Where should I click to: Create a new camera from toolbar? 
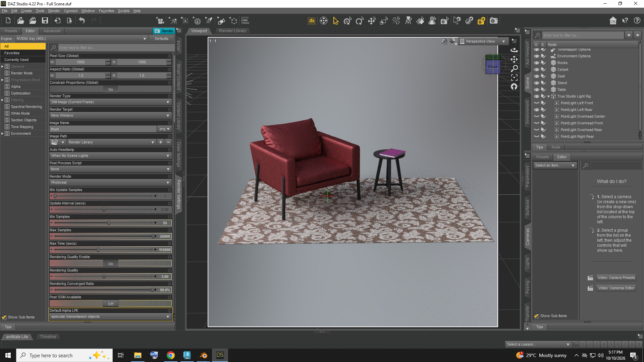coord(160,21)
